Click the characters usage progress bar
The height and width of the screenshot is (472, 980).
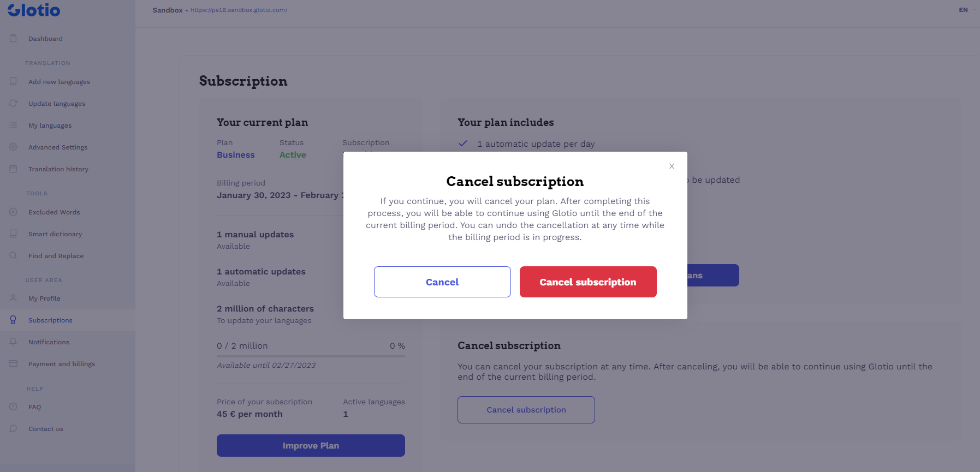coord(311,356)
